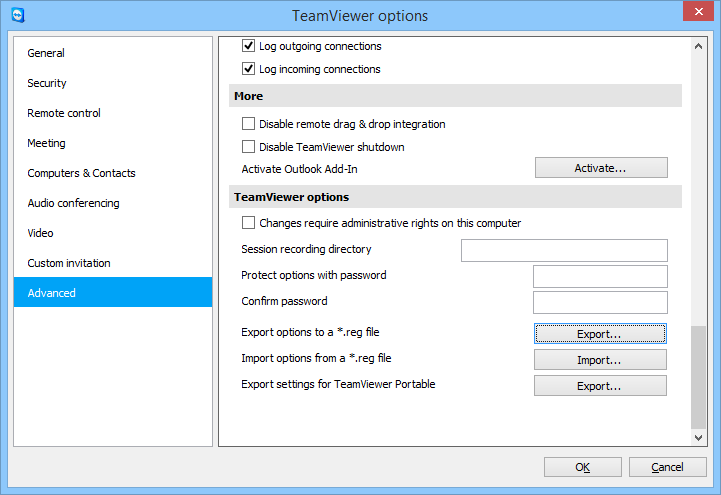Confirm changes with OK

[583, 467]
